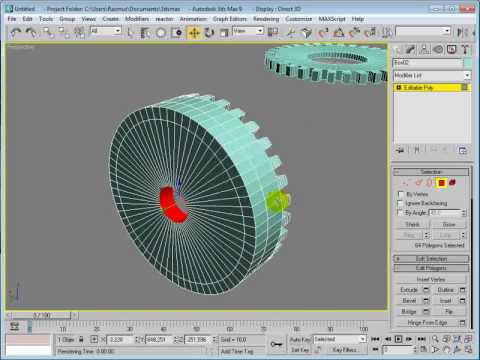Collapse the Edit Polygons rollout

pyautogui.click(x=431, y=268)
